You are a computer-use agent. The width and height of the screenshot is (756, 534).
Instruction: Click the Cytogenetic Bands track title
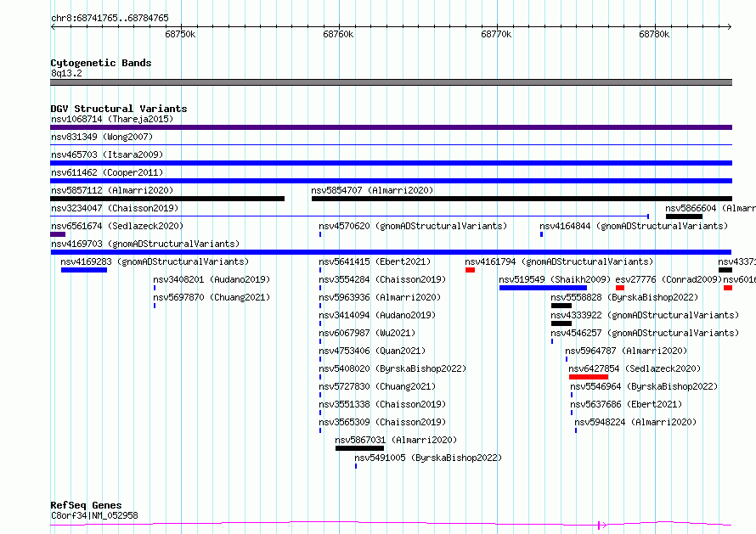(101, 63)
